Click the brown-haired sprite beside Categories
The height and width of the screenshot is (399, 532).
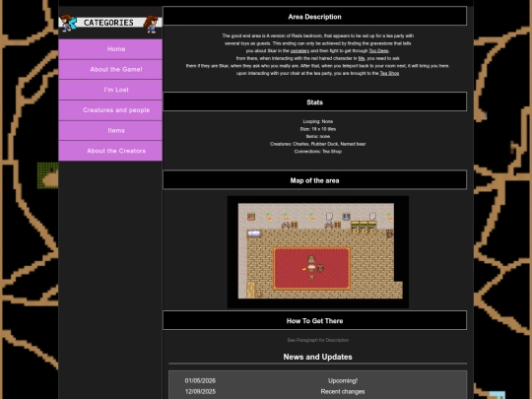151,24
